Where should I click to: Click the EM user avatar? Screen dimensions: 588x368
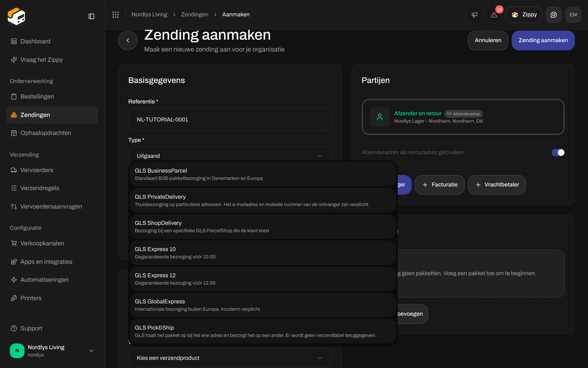(573, 15)
